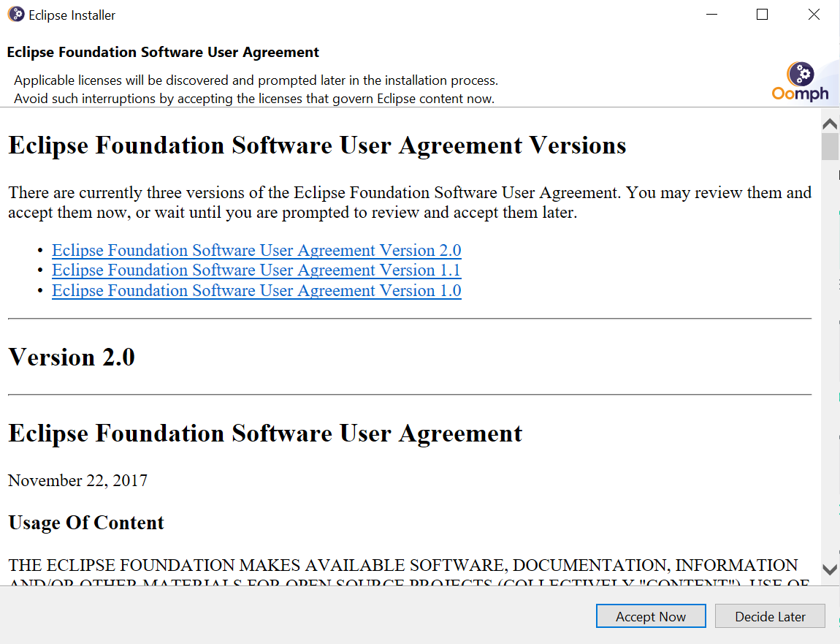840x644 pixels.
Task: Click the 'Applicable licenses will be discovered' text line
Action: (256, 80)
